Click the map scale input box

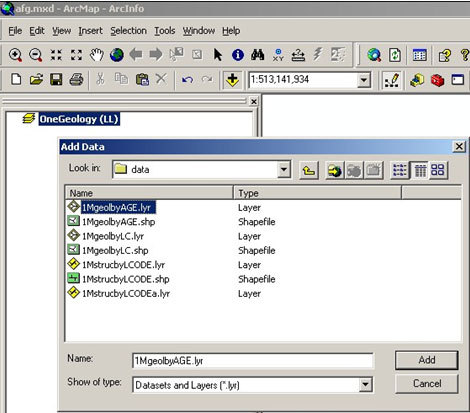[x=303, y=80]
